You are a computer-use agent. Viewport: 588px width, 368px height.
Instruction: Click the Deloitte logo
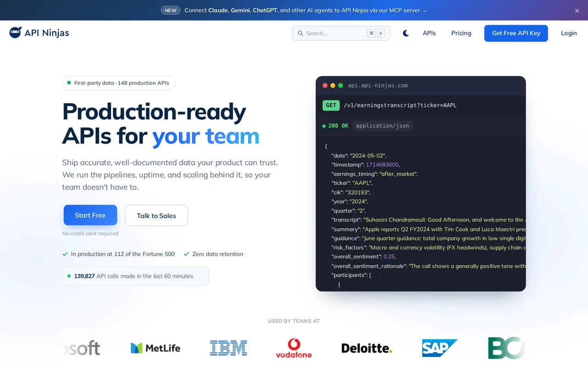[x=367, y=348]
